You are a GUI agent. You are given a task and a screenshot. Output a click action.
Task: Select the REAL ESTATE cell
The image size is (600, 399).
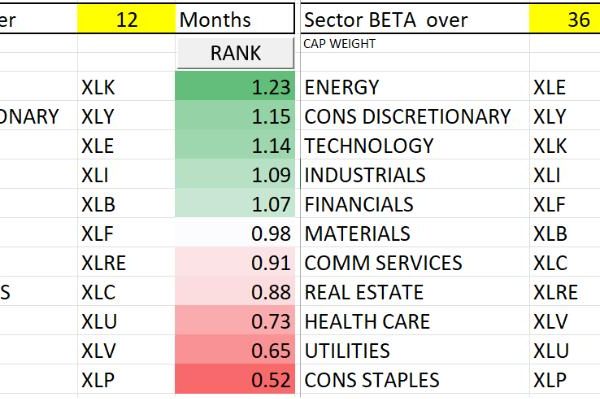[x=415, y=292]
